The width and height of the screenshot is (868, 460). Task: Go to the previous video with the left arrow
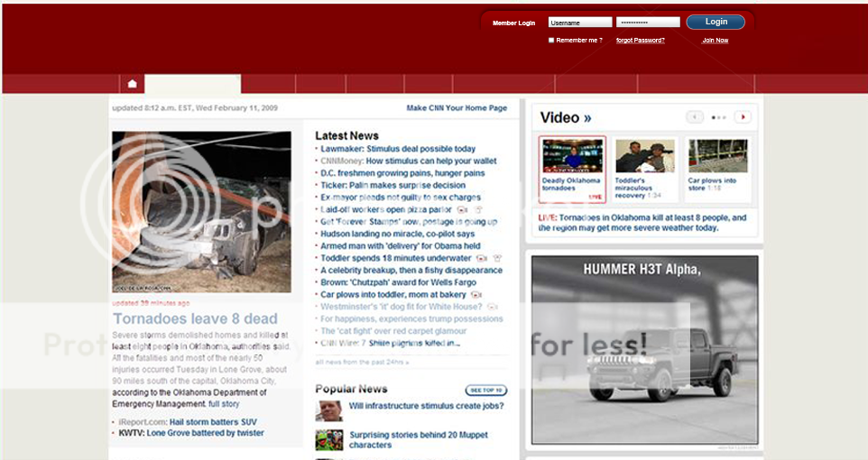click(x=695, y=116)
